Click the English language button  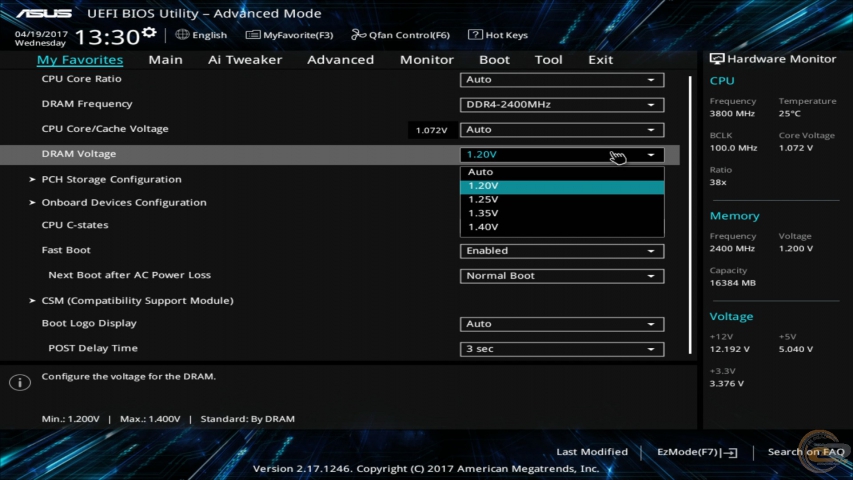click(x=201, y=35)
